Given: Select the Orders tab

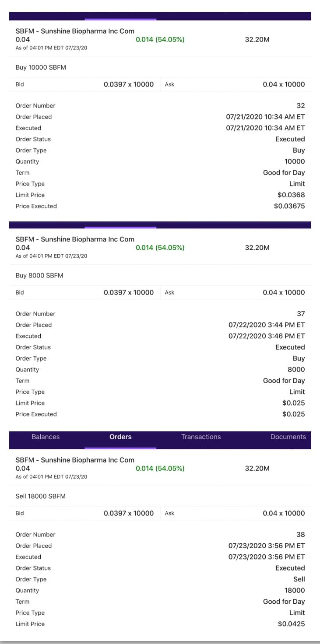Looking at the screenshot, I should click(x=120, y=437).
